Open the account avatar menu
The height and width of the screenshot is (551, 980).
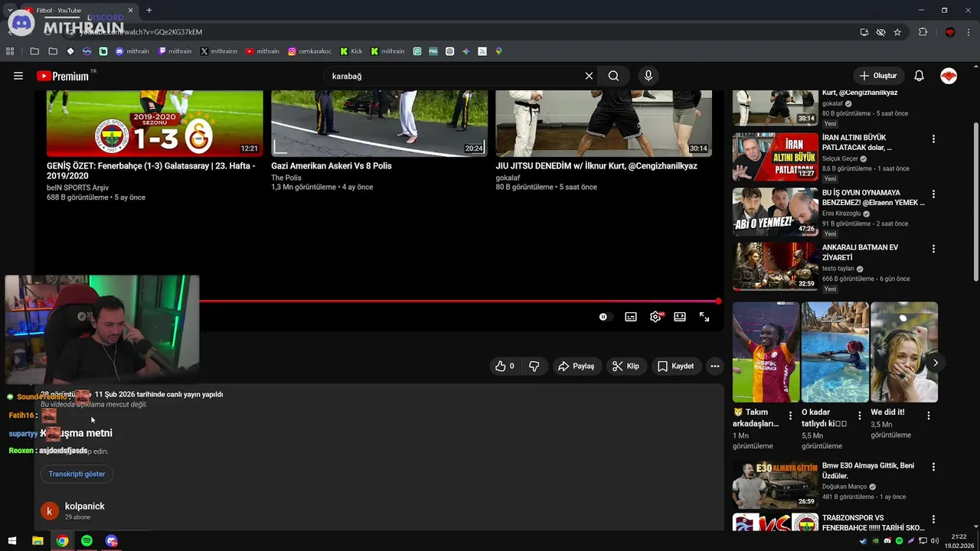[x=949, y=76]
